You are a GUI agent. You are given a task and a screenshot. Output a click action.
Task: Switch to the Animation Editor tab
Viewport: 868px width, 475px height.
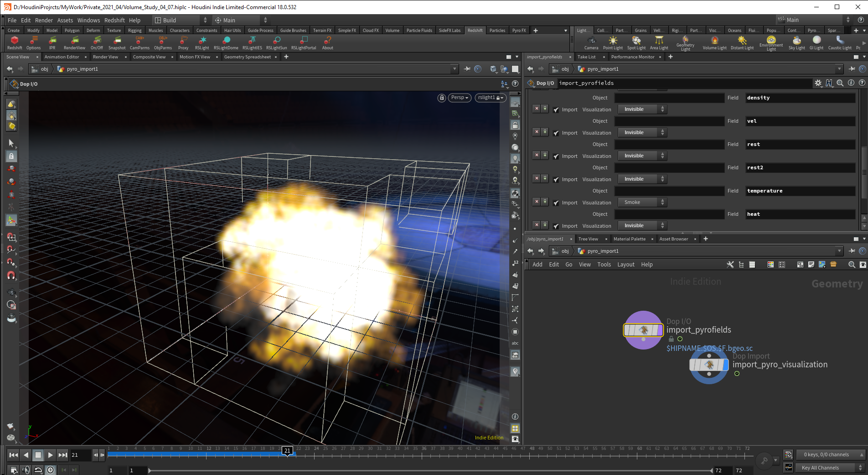coord(62,57)
